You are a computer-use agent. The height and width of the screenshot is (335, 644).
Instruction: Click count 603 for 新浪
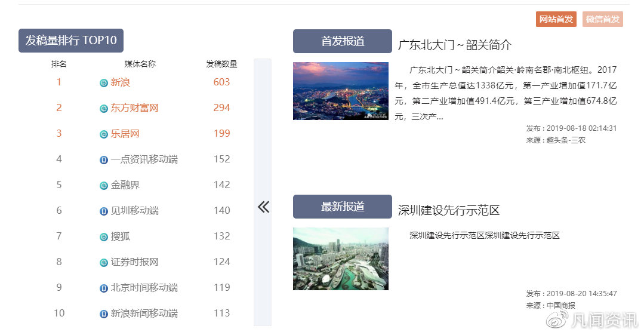click(222, 82)
